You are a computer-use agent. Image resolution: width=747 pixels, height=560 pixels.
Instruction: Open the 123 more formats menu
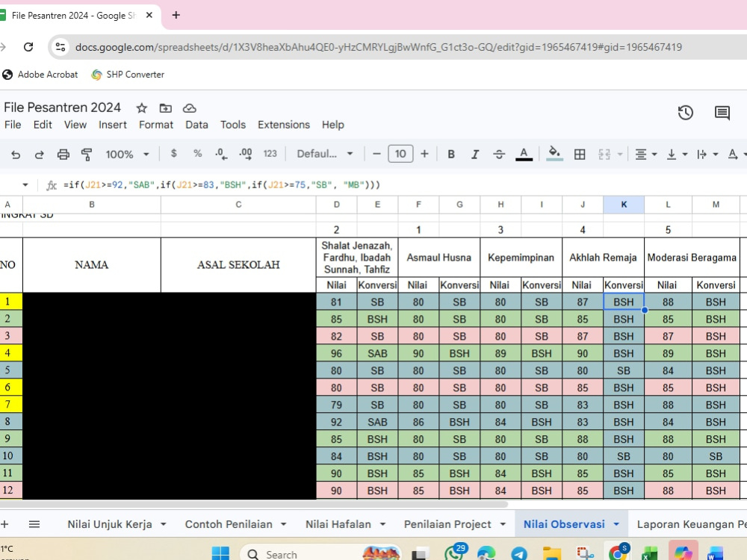point(270,153)
